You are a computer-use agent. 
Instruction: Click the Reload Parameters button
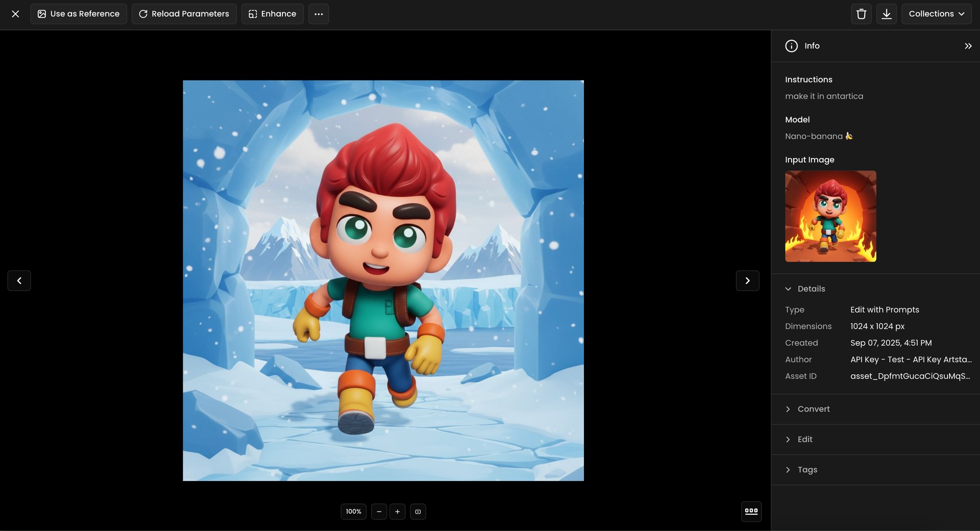pyautogui.click(x=184, y=14)
